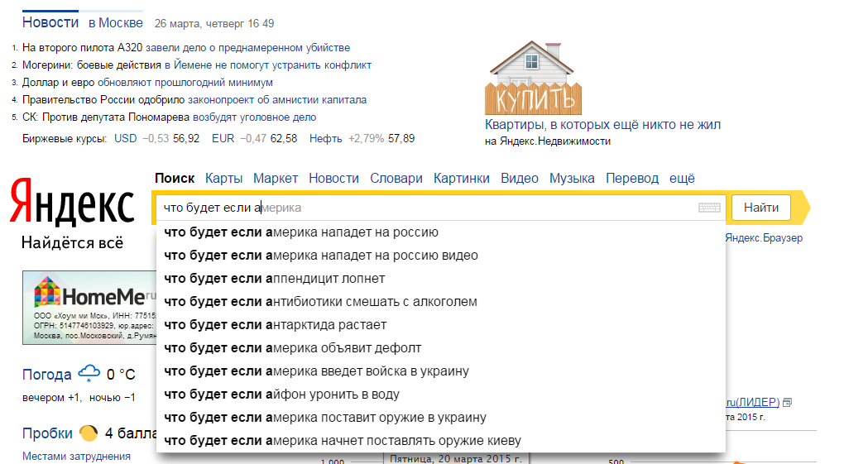Open the Новости service tab
The height and width of the screenshot is (464, 868).
333,178
